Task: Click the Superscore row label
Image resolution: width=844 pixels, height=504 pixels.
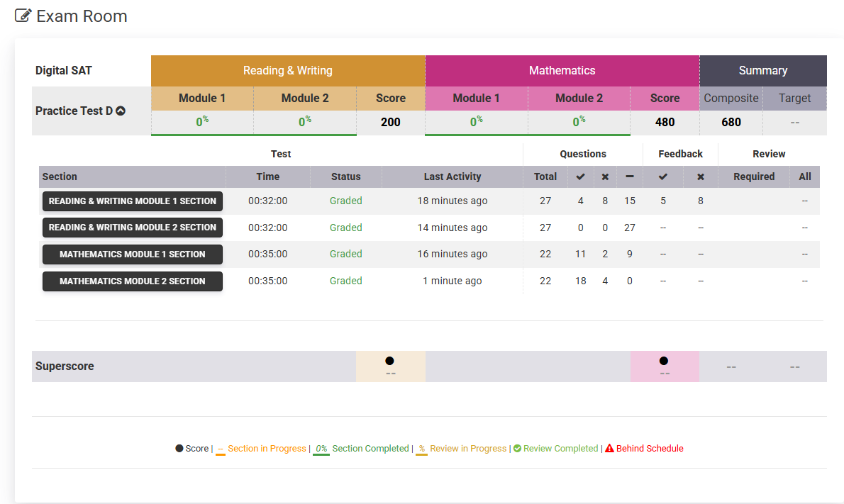Action: (x=65, y=366)
